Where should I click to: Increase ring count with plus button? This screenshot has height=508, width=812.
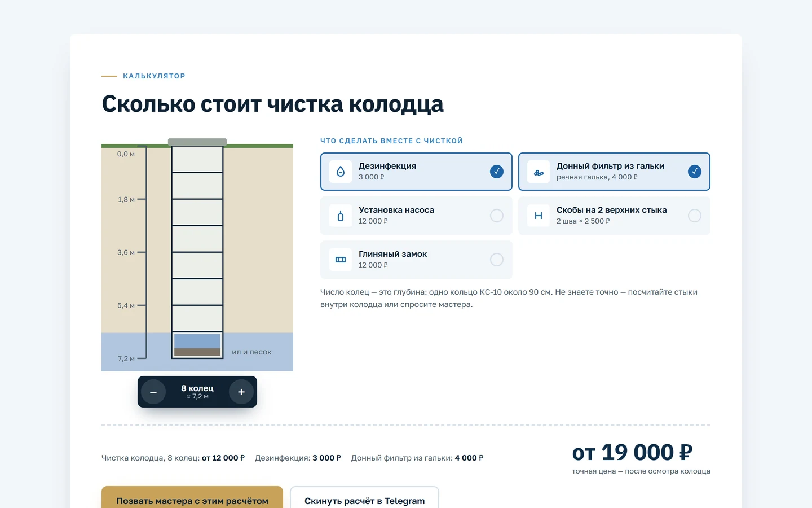241,392
